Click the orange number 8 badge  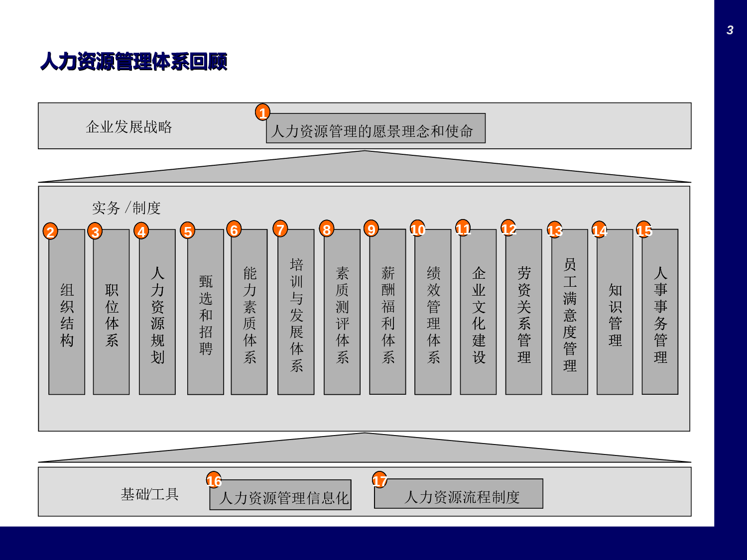(327, 229)
